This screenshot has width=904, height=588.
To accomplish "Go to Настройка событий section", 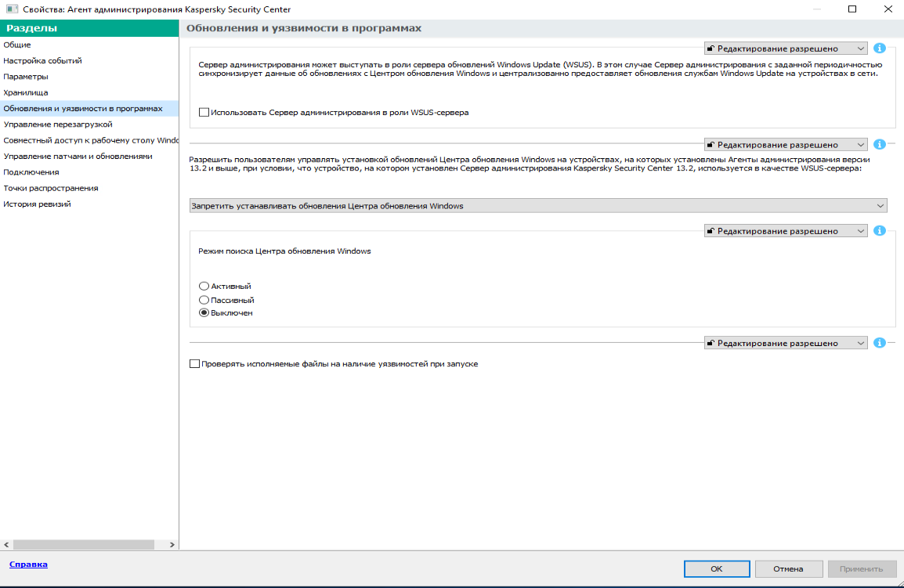I will point(89,60).
